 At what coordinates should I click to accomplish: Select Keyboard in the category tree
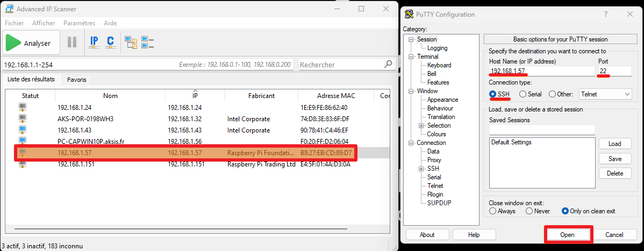click(439, 65)
